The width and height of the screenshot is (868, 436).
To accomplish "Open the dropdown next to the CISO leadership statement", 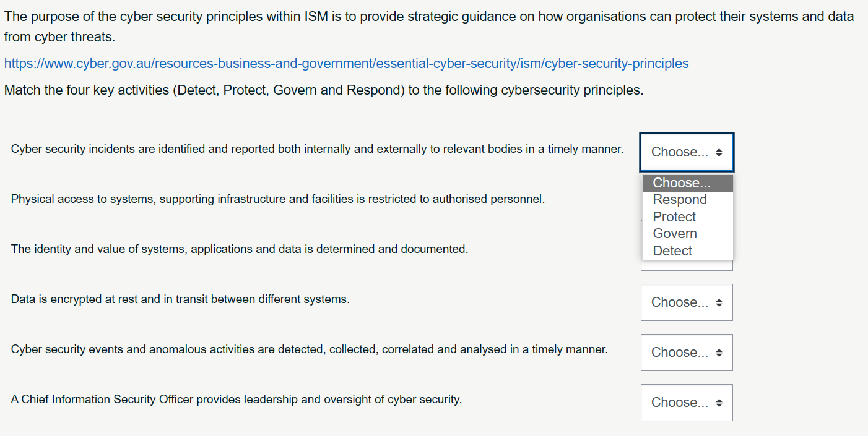I will coord(687,402).
